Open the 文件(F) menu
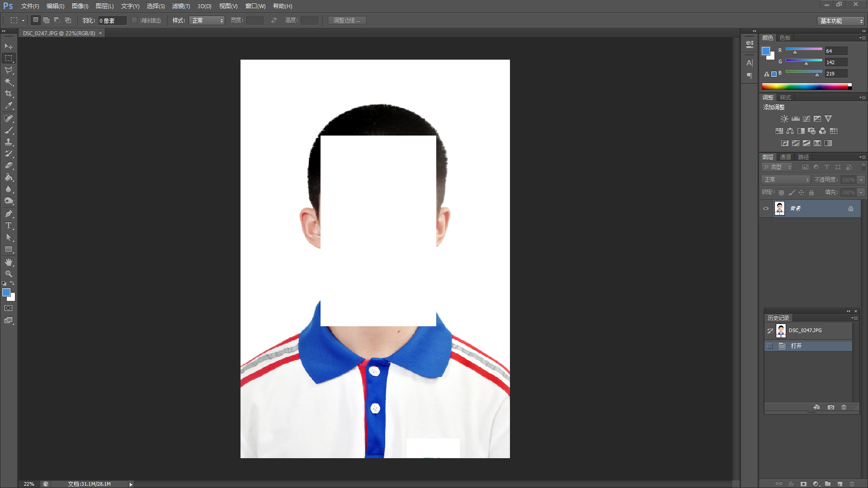 click(x=30, y=6)
